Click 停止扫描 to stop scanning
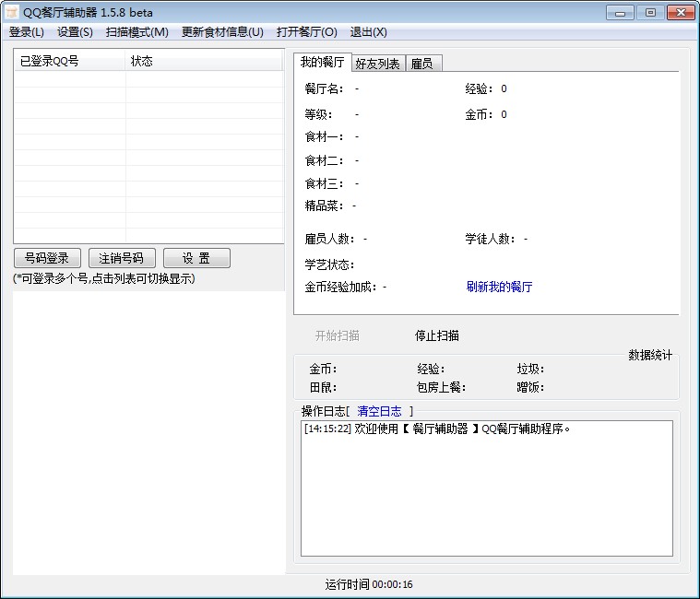The height and width of the screenshot is (599, 700). click(436, 335)
